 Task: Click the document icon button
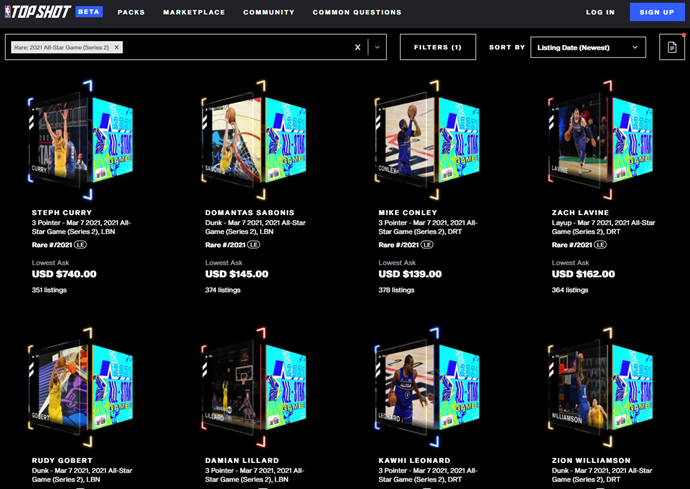(672, 47)
